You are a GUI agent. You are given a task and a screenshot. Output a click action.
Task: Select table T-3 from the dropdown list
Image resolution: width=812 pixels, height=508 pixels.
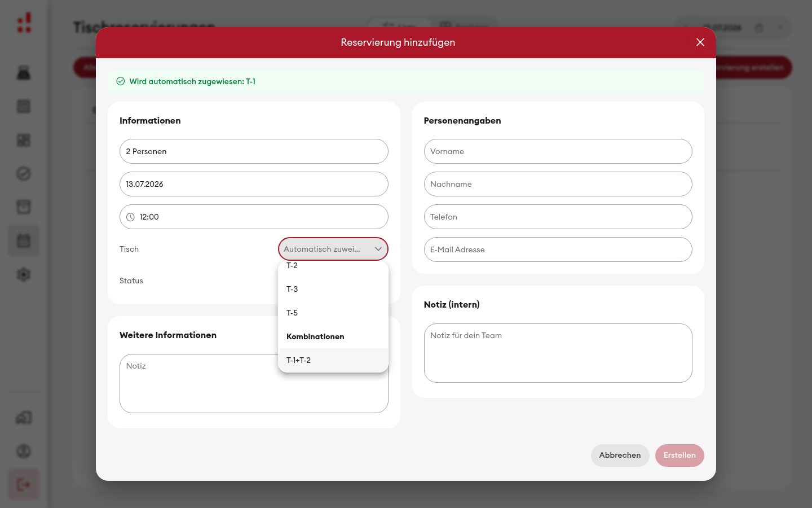(333, 289)
